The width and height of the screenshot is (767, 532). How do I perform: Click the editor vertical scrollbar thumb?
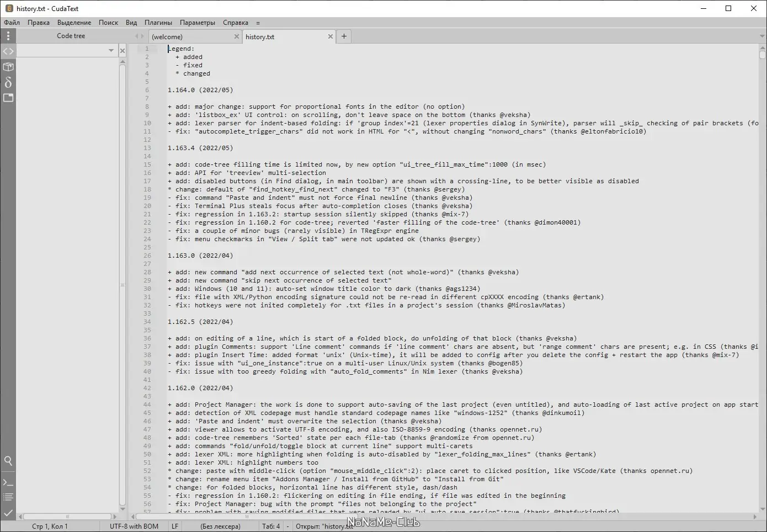tap(763, 54)
